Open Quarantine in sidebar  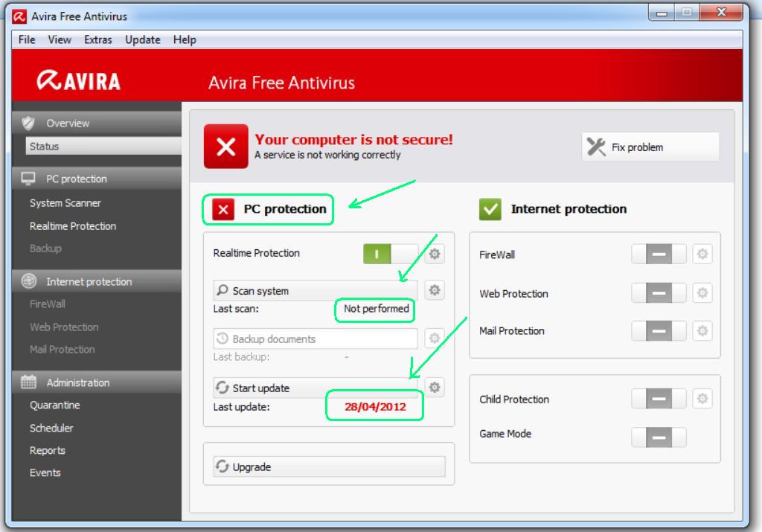click(x=55, y=406)
